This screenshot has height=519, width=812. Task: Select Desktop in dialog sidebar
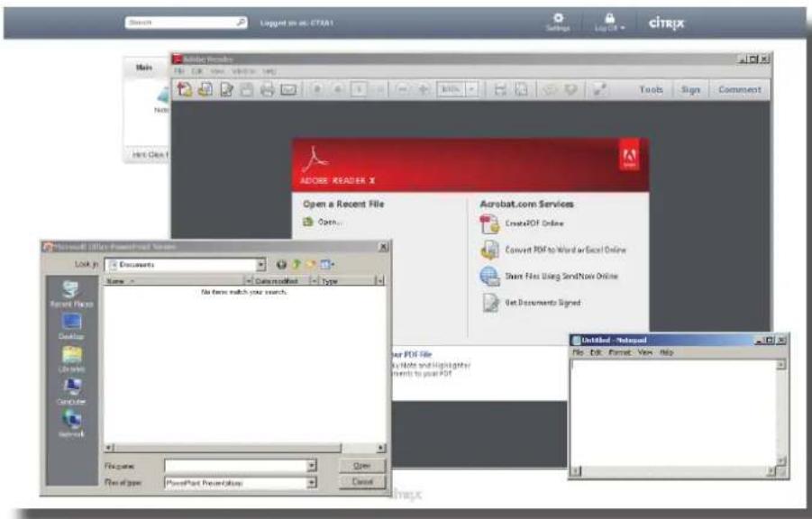tap(71, 327)
